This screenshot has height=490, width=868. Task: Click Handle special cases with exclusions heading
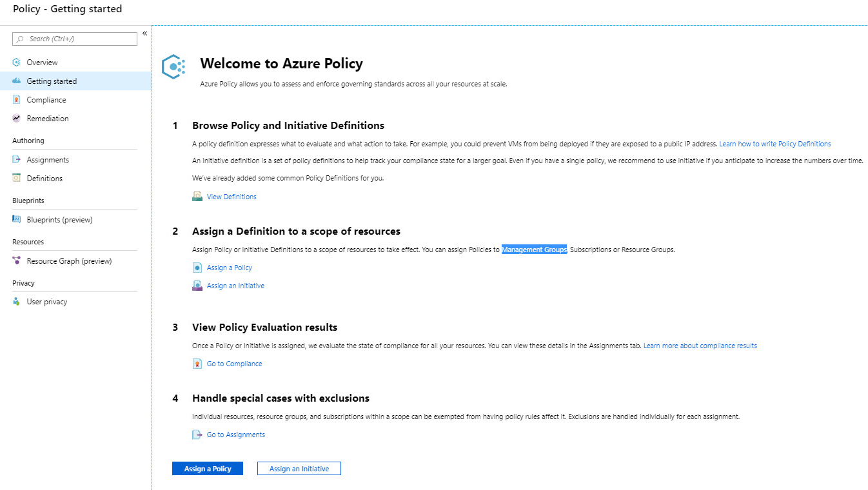click(281, 398)
